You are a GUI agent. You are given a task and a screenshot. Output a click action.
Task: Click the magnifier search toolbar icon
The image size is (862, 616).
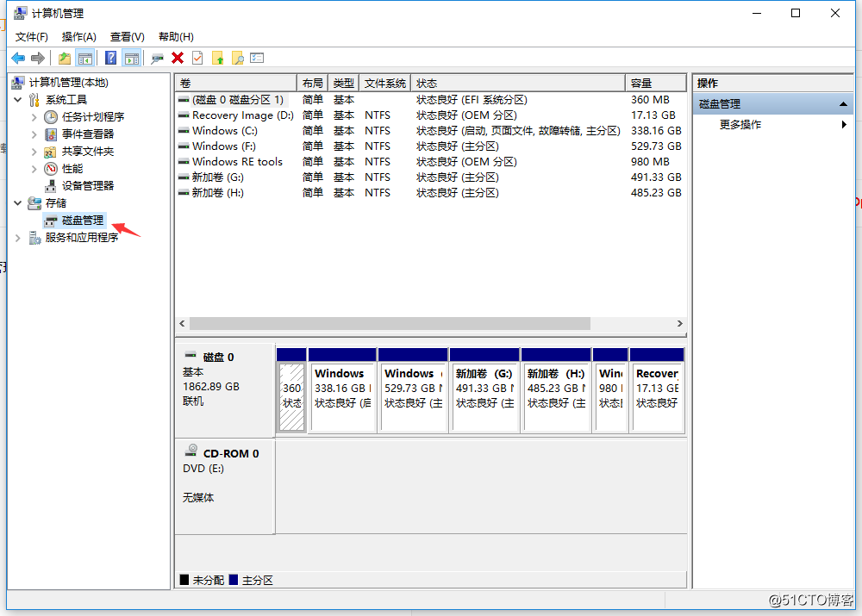click(238, 58)
